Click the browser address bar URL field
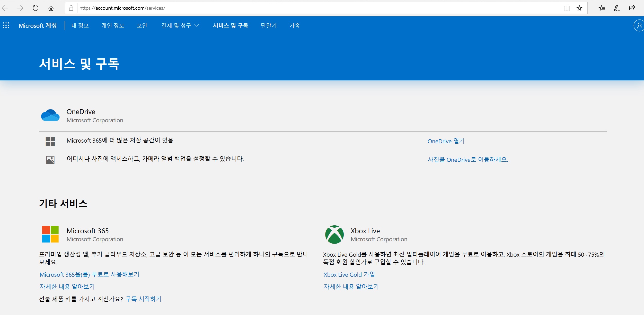Screen dimensions: 644x315 319,8
